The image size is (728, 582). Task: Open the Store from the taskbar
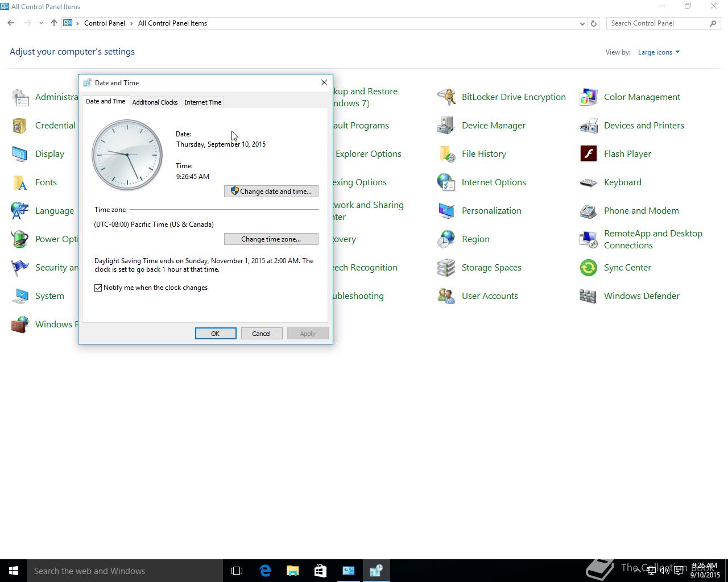320,571
